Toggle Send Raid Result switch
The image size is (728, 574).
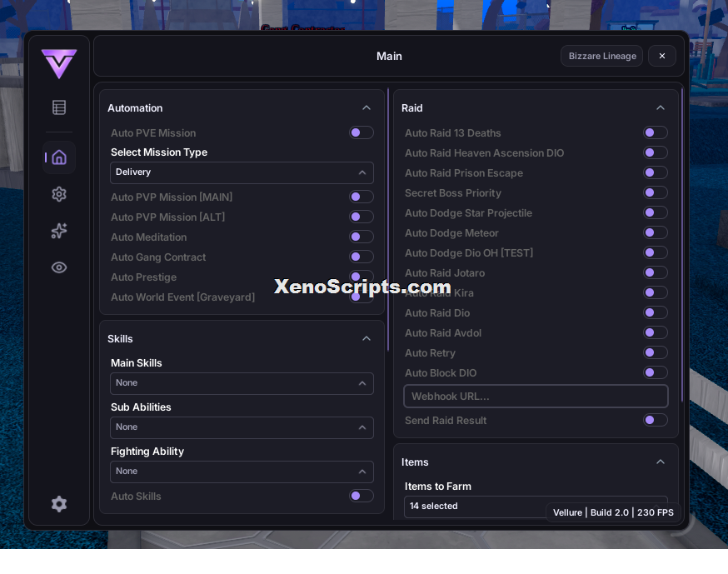point(655,420)
